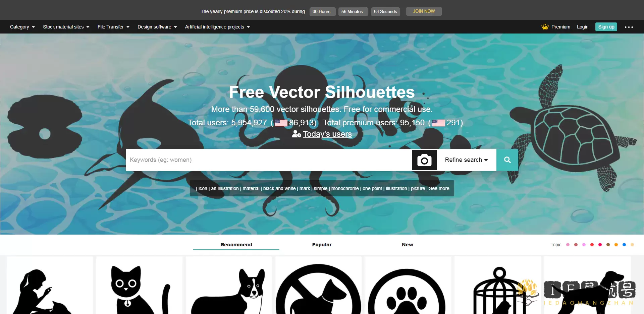Expand the Category dropdown menu
Screen dimensions: 644x314
(x=22, y=27)
